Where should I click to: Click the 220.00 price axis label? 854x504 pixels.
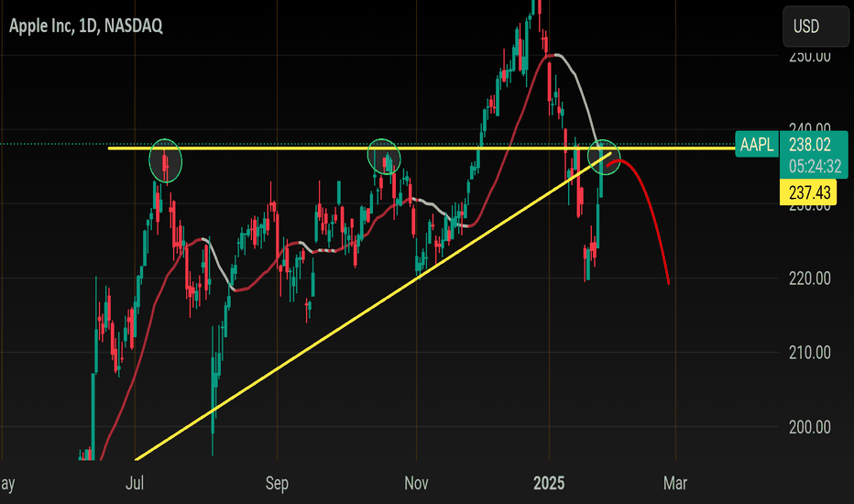tap(810, 279)
